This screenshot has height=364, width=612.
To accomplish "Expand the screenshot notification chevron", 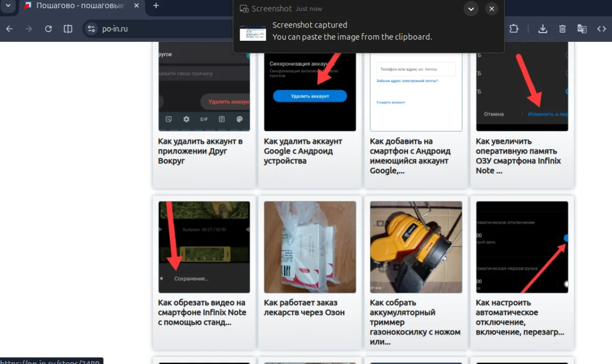I will click(x=471, y=9).
